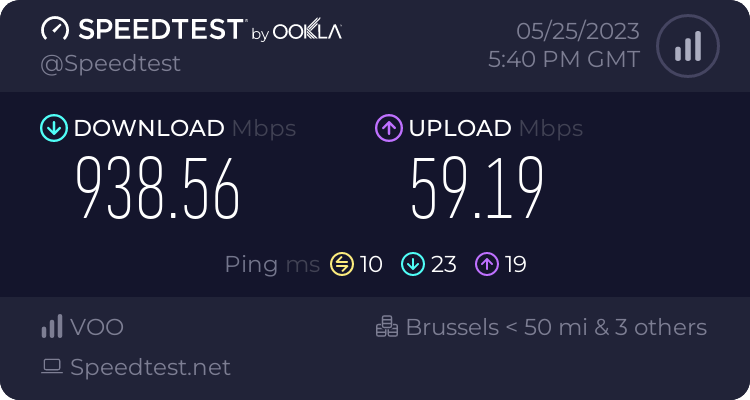Click the 5:40 PM GMT timestamp
The width and height of the screenshot is (750, 400).
pyautogui.click(x=564, y=60)
